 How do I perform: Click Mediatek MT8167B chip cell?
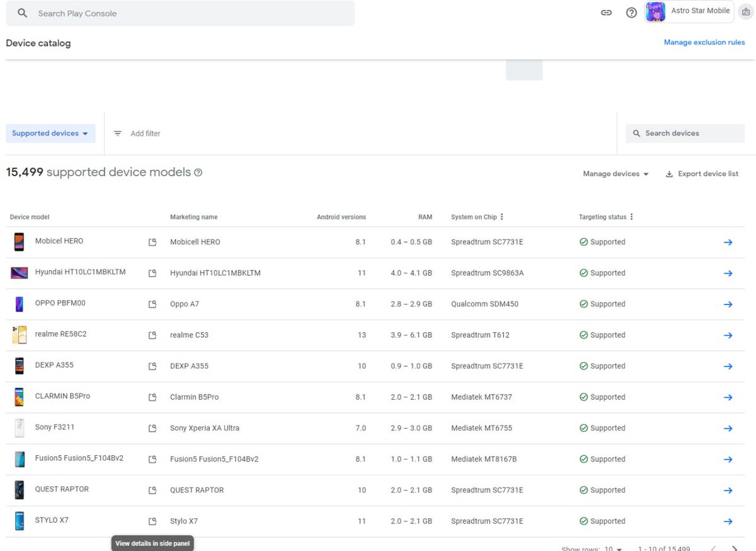point(484,459)
